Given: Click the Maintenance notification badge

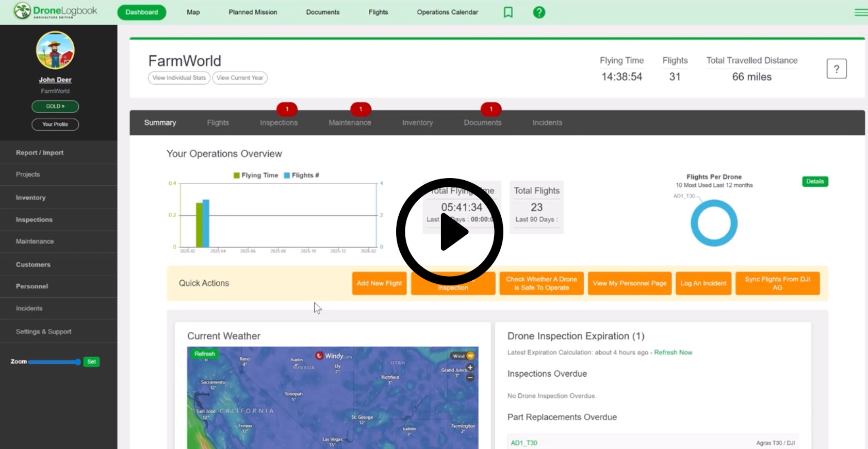Looking at the screenshot, I should [361, 109].
